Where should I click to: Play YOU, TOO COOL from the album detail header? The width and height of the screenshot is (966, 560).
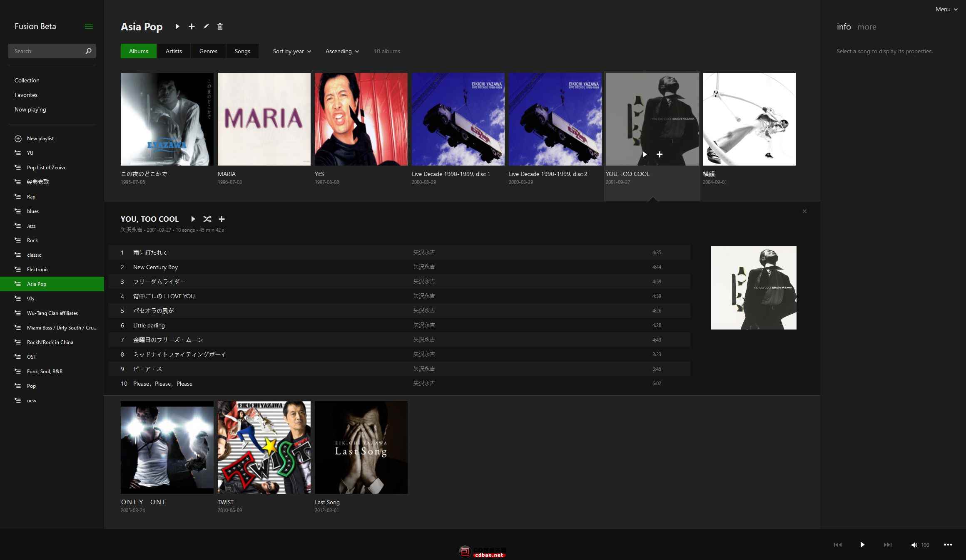[x=193, y=219]
